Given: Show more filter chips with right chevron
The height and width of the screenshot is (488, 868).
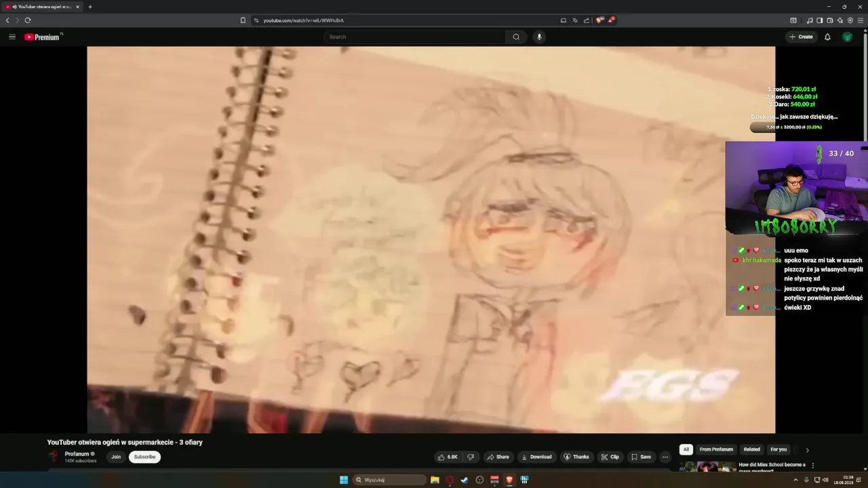Looking at the screenshot, I should 807,449.
